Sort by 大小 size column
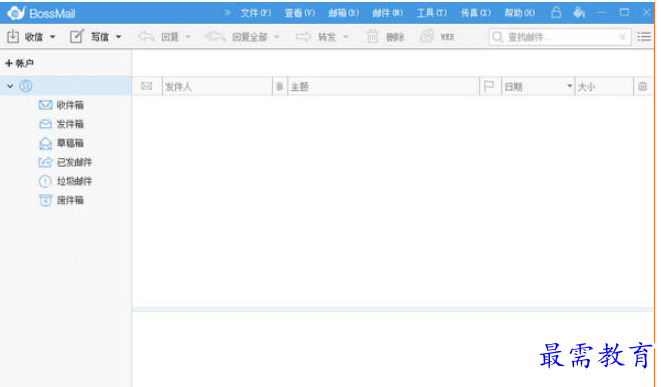The height and width of the screenshot is (387, 661). click(605, 86)
